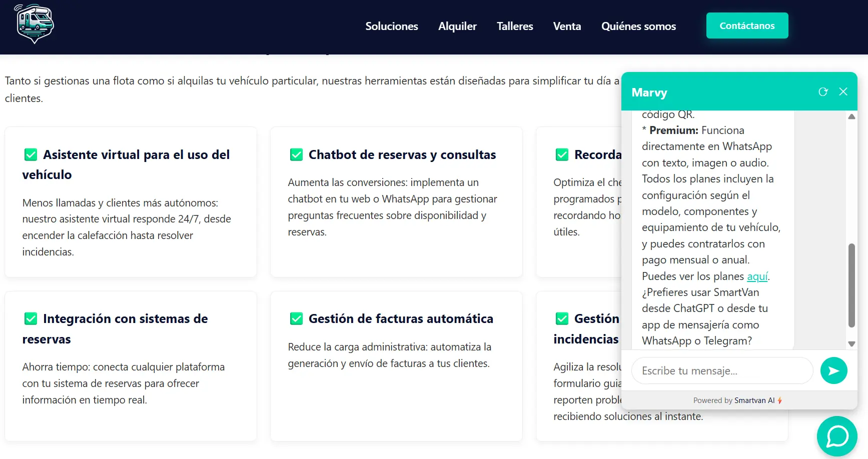Open the Quiénes somos page
The width and height of the screenshot is (868, 459).
point(638,26)
